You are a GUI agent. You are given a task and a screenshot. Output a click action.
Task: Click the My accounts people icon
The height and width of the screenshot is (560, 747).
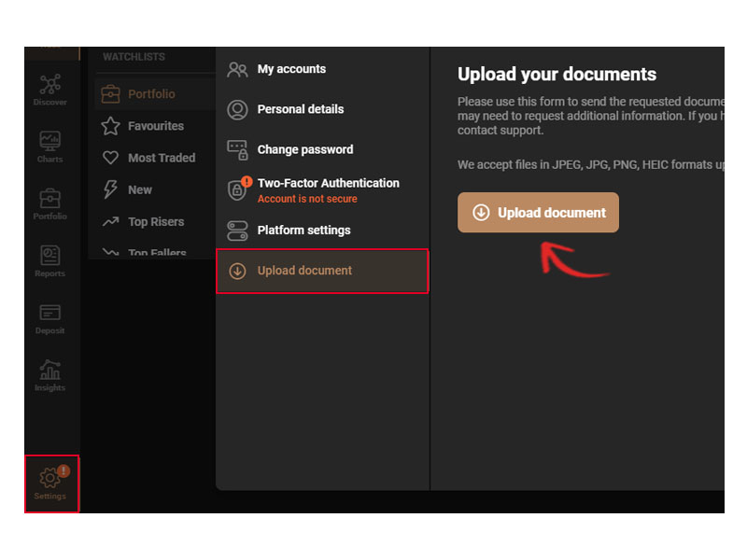[237, 69]
